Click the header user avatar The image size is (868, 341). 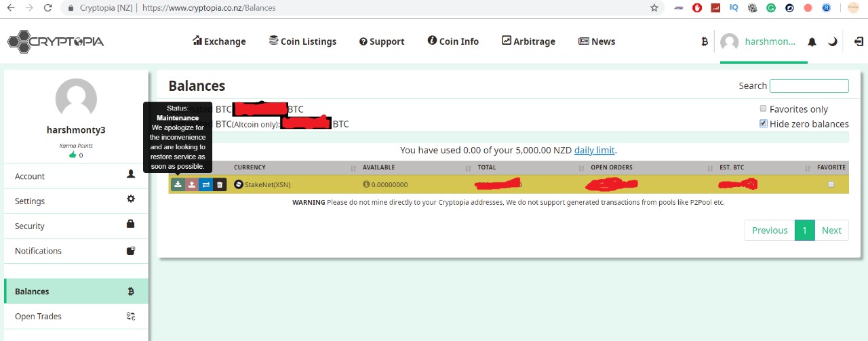click(x=730, y=42)
